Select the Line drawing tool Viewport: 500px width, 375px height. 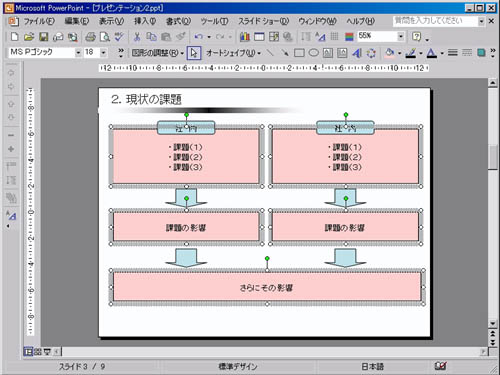pyautogui.click(x=270, y=53)
